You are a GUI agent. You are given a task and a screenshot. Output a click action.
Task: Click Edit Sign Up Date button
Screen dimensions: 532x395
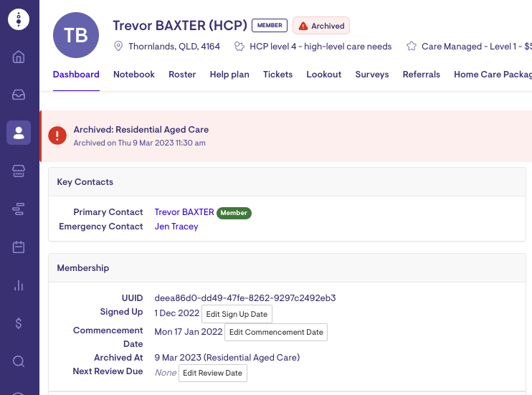coord(236,314)
